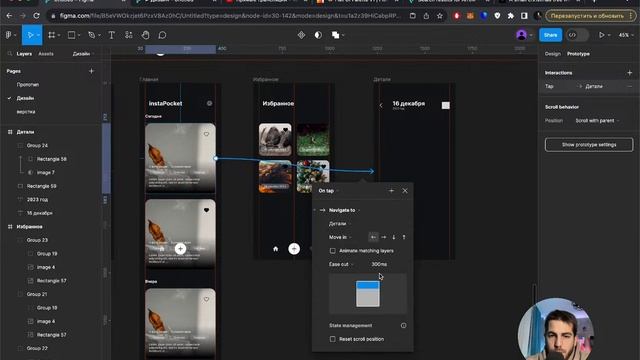The image size is (640, 360).
Task: Click the State management info icon
Action: pyautogui.click(x=403, y=326)
